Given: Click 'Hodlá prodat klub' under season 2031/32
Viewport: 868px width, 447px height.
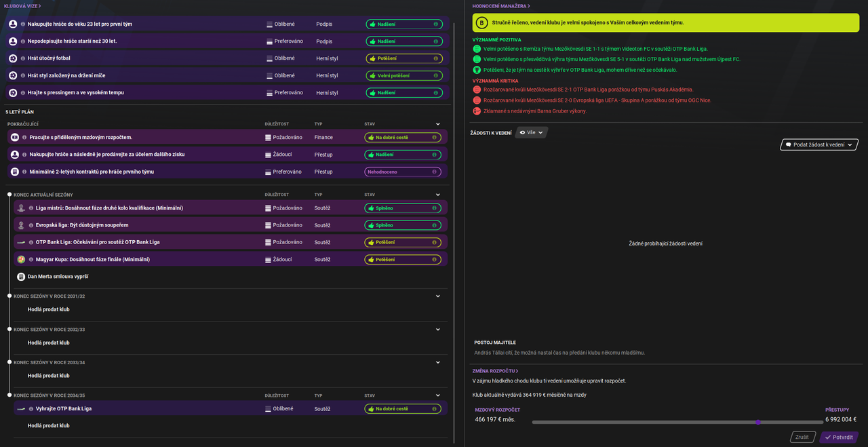Looking at the screenshot, I should 49,309.
